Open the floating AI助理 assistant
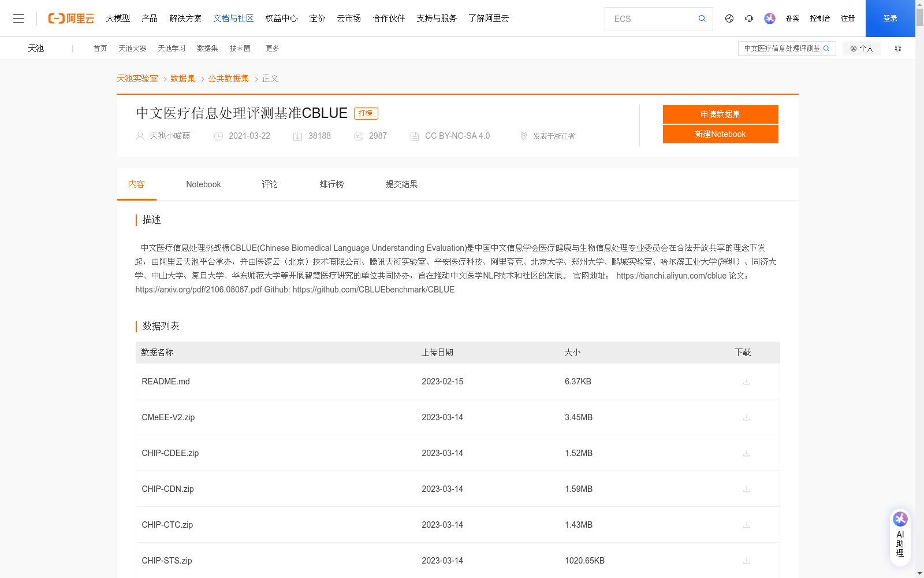Viewport: 924px width, 578px height. [x=900, y=536]
